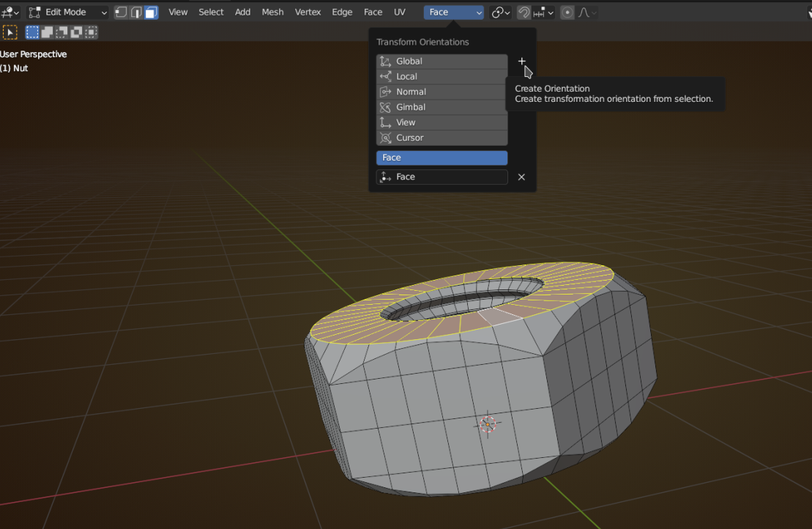Screen dimensions: 812x529
Task: Click the plus icon to create orientation
Action: coord(521,62)
